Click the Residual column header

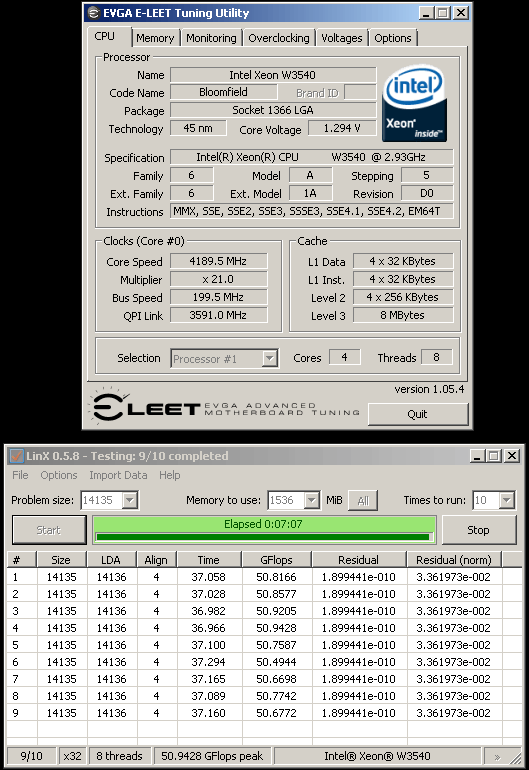pyautogui.click(x=359, y=560)
